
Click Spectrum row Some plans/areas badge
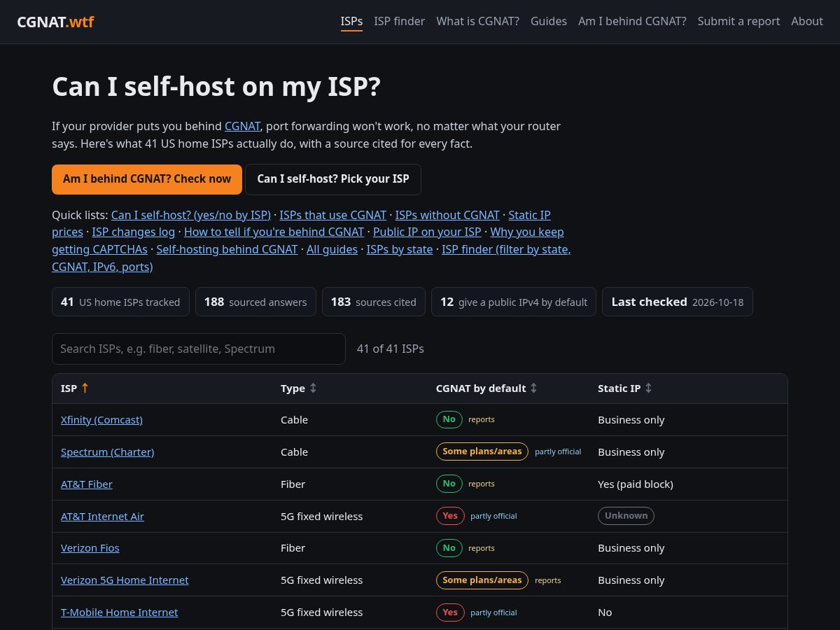coord(482,452)
